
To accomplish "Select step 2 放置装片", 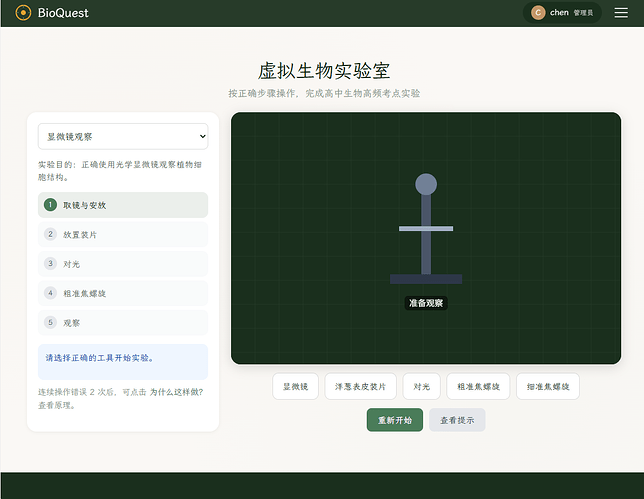I will (123, 235).
